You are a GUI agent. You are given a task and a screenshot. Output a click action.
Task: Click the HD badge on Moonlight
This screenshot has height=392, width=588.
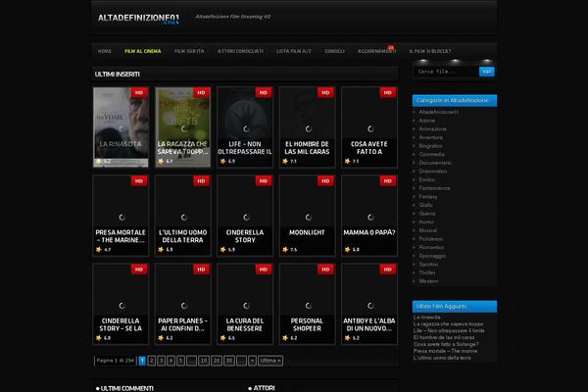pos(325,181)
